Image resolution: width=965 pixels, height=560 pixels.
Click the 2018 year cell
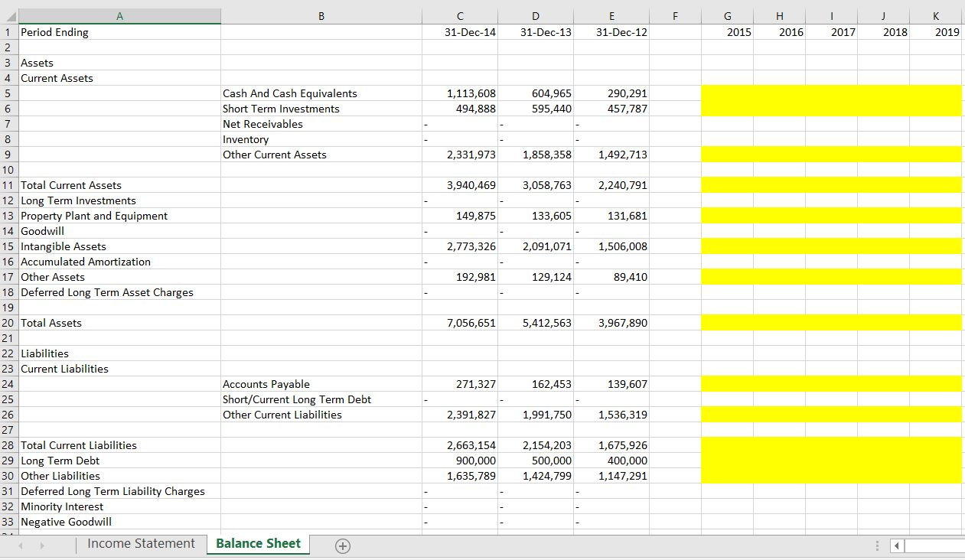click(x=883, y=32)
